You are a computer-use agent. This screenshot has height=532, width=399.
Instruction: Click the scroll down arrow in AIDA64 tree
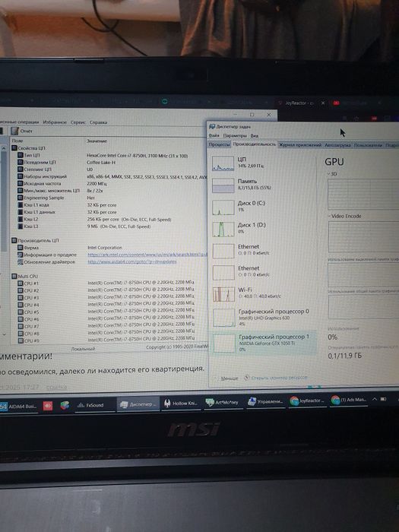[x=4, y=334]
